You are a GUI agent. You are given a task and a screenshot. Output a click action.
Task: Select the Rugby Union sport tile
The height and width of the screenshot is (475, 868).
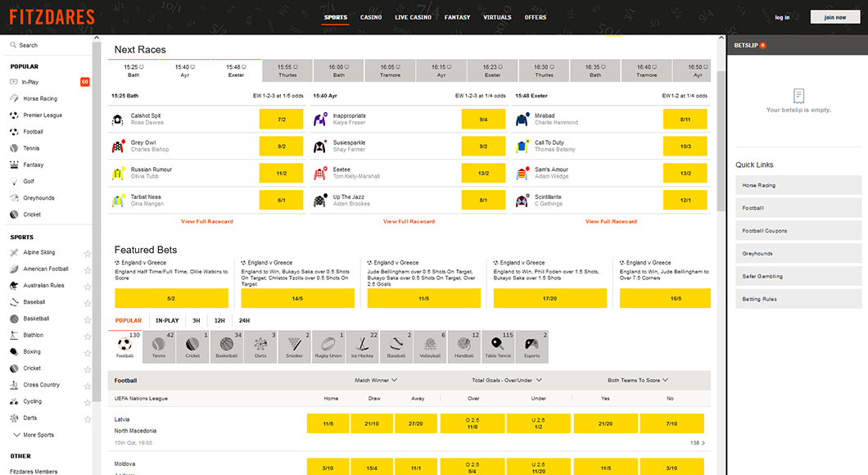pos(328,346)
